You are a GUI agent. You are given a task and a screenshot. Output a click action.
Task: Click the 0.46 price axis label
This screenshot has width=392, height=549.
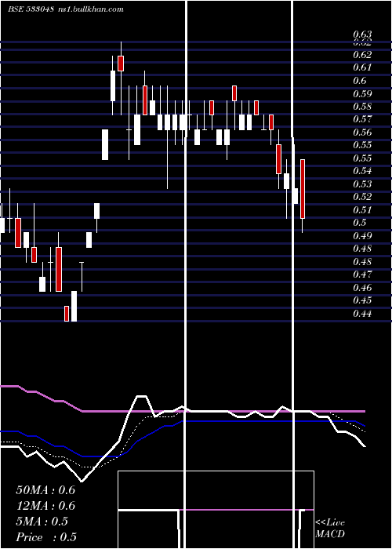(362, 288)
